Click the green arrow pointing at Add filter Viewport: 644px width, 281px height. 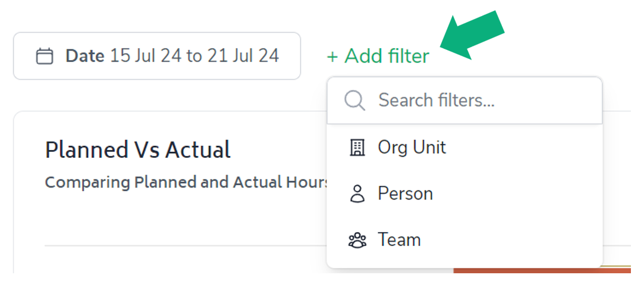(473, 36)
